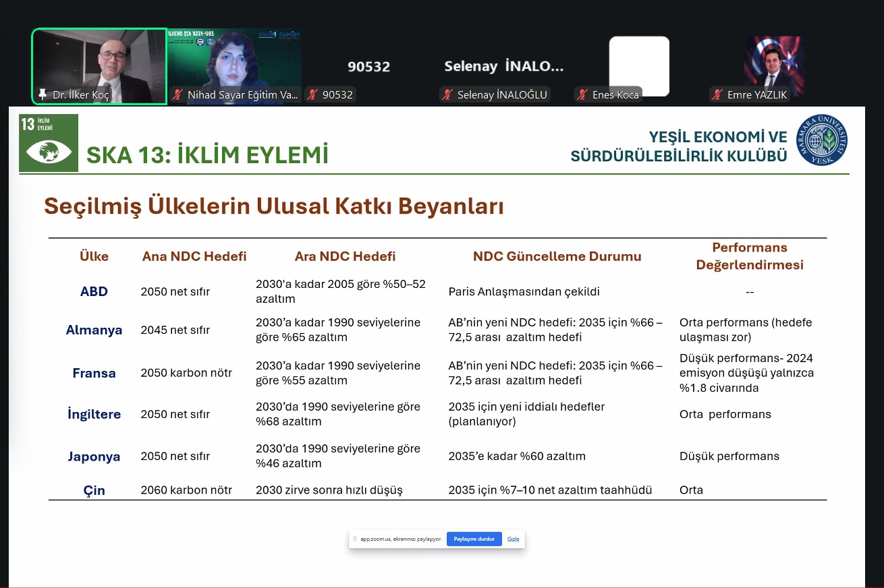Viewport: 884px width, 588px height.
Task: Click the Performans Değerlendirmesi column header
Action: pyautogui.click(x=749, y=256)
